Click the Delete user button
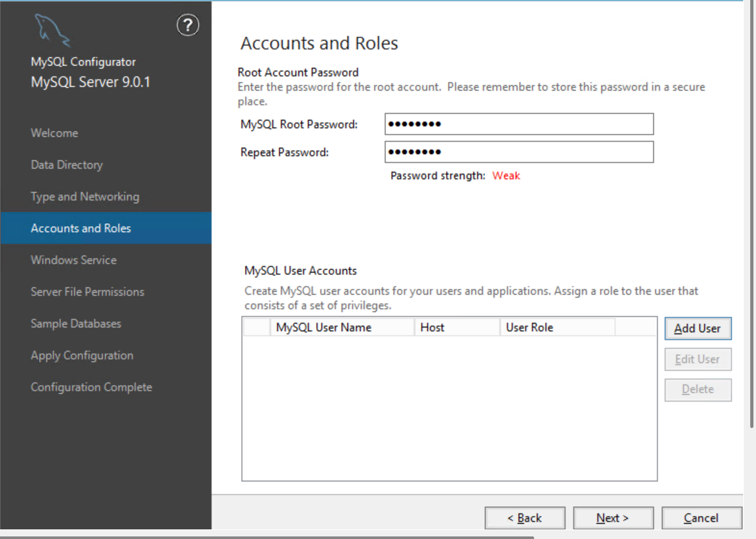This screenshot has height=539, width=756. 698,389
